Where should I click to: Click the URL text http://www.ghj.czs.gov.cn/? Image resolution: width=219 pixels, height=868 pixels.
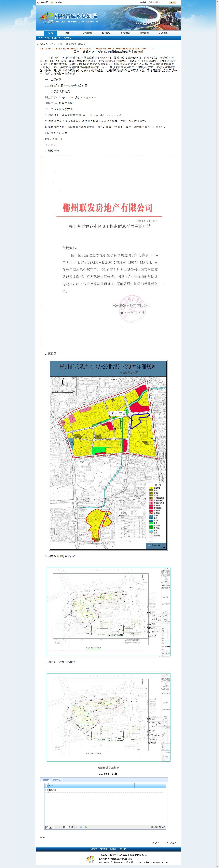click(x=77, y=97)
